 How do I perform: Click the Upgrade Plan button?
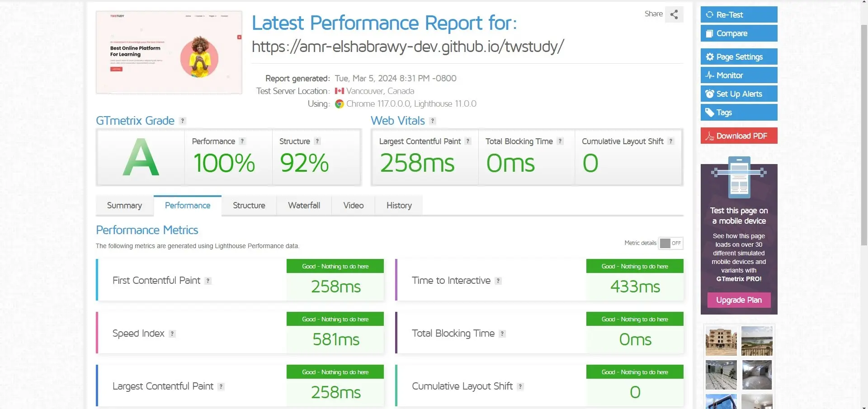(x=739, y=300)
